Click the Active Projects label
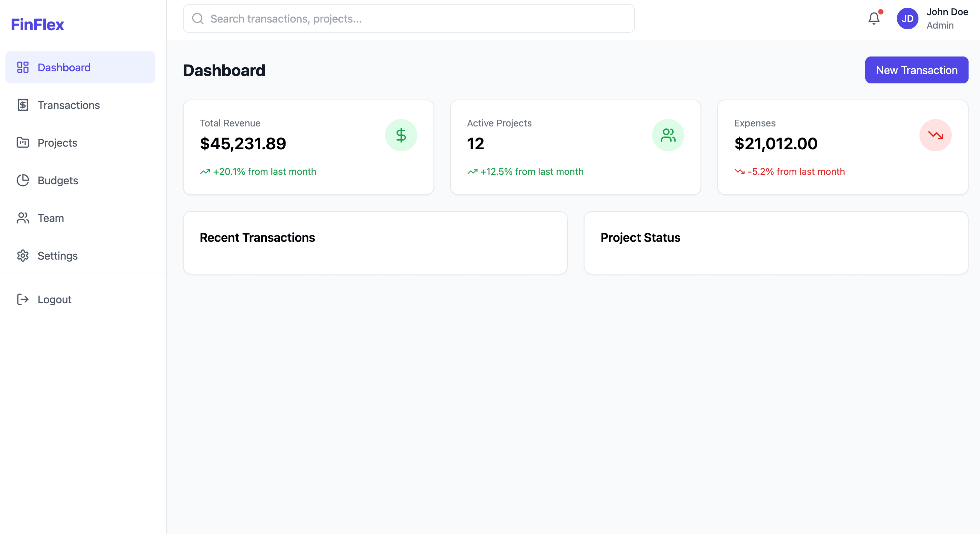980x534 pixels. [499, 123]
